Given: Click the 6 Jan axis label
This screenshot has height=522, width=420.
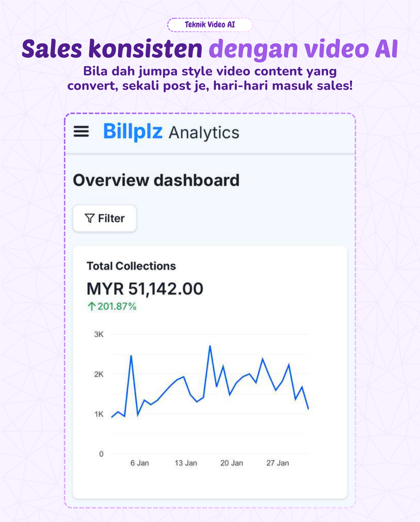Looking at the screenshot, I should 140,463.
